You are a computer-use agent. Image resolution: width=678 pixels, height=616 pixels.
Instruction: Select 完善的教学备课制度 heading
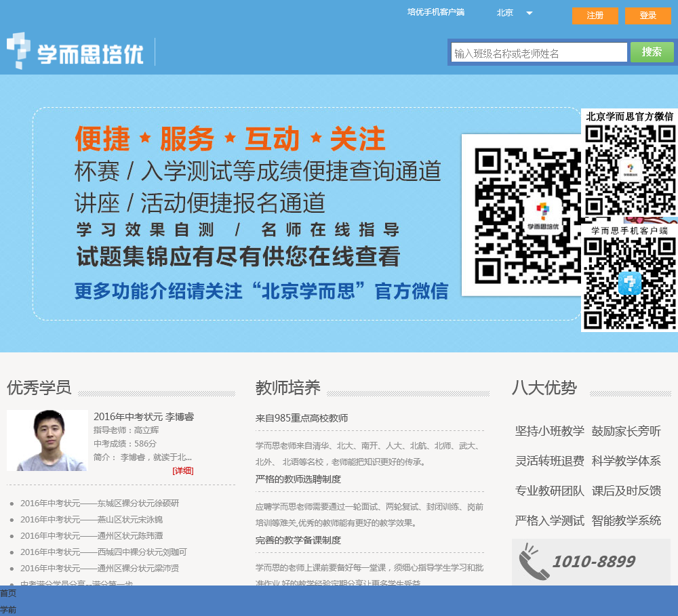point(298,540)
